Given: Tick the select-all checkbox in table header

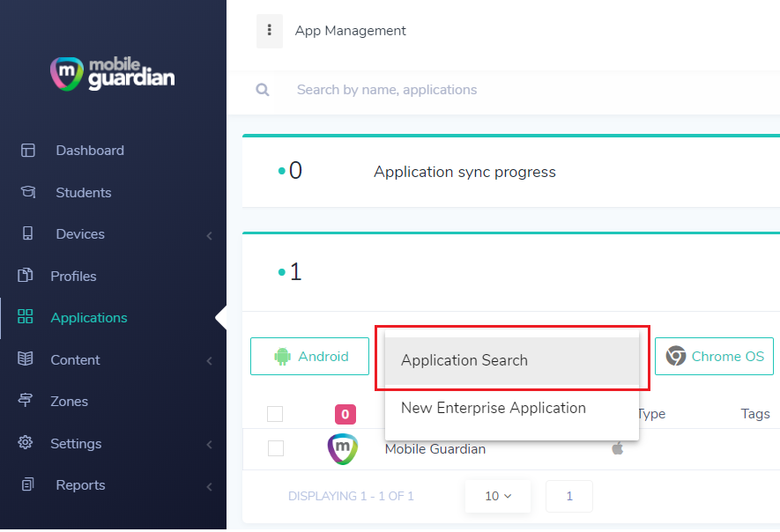Looking at the screenshot, I should (275, 414).
